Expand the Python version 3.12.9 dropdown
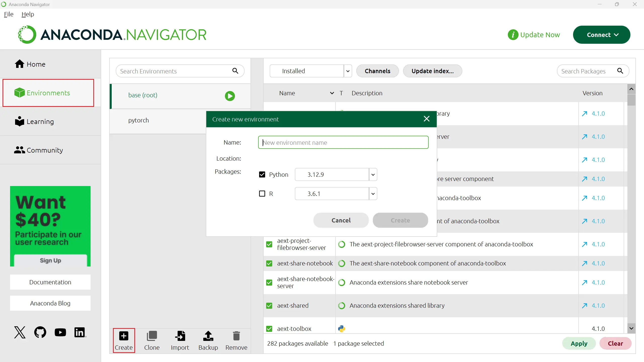The height and width of the screenshot is (362, 644). click(x=373, y=174)
